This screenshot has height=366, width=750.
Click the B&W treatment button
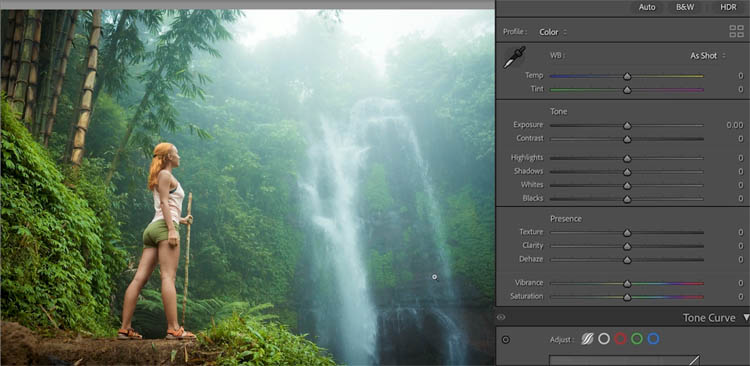(x=685, y=8)
